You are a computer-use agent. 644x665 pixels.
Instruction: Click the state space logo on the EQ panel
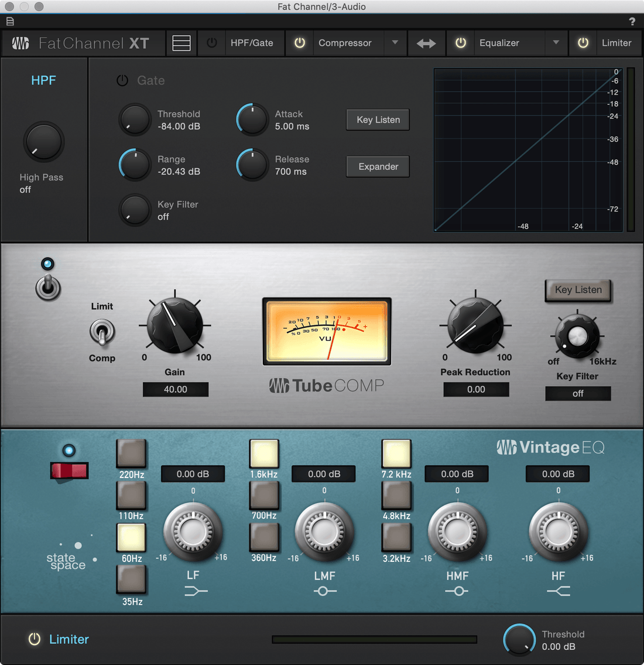click(66, 560)
